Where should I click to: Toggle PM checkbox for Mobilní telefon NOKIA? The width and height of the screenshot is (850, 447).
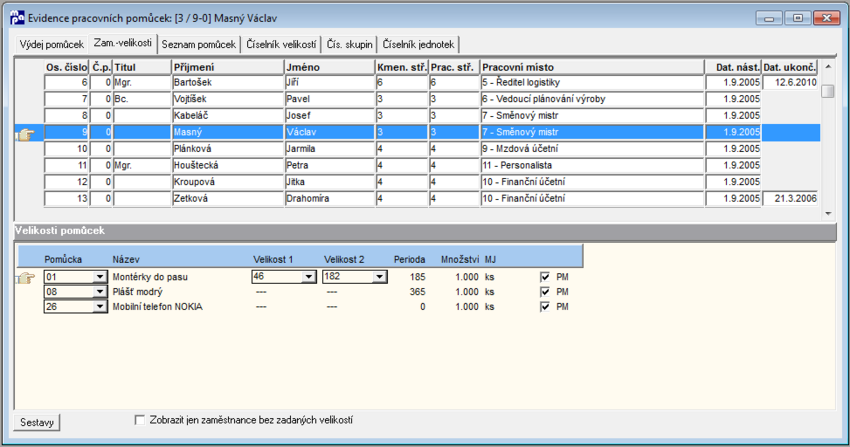(x=545, y=307)
